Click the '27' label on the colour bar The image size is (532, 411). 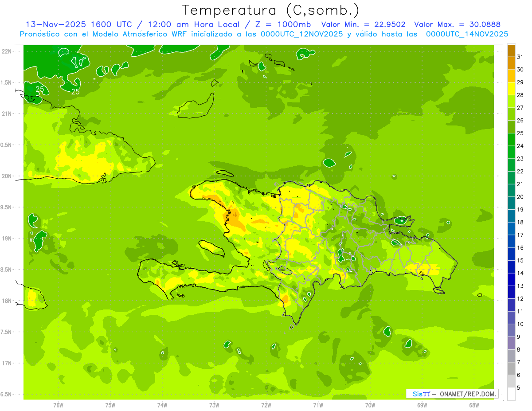pyautogui.click(x=520, y=108)
